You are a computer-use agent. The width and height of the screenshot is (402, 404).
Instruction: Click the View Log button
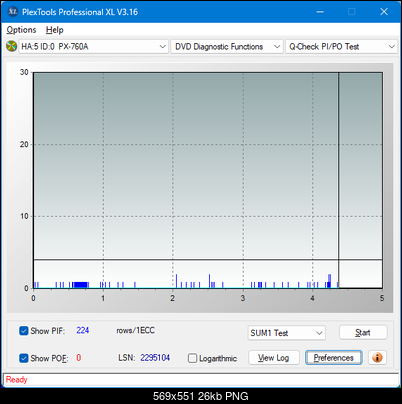(274, 358)
